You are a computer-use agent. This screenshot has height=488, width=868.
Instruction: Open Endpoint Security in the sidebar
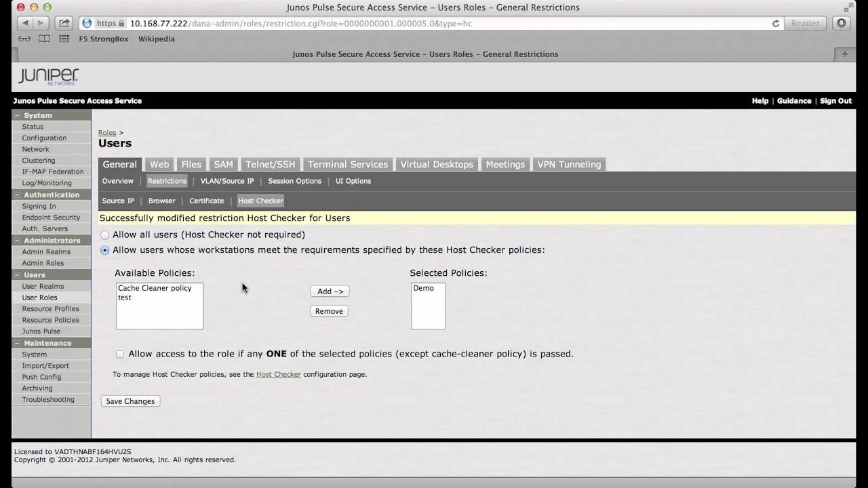pos(51,218)
